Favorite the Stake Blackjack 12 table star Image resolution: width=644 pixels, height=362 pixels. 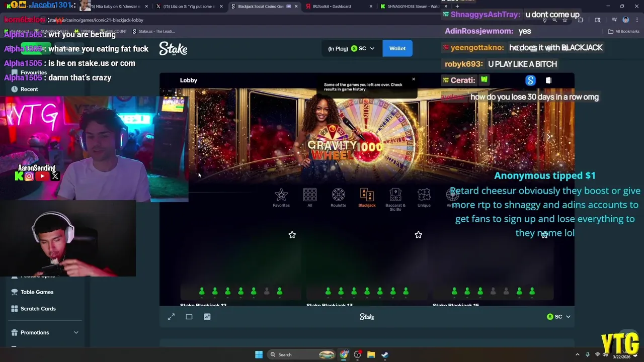click(x=292, y=235)
